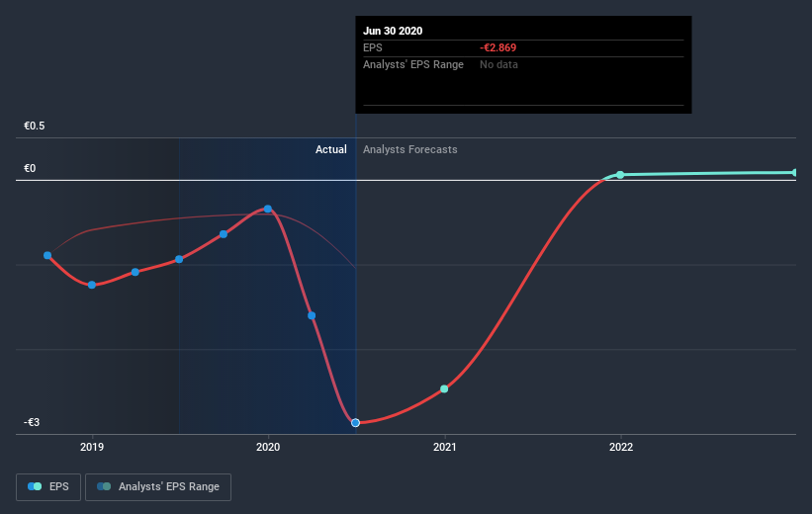Click 'No data' in the tooltip

[498, 64]
